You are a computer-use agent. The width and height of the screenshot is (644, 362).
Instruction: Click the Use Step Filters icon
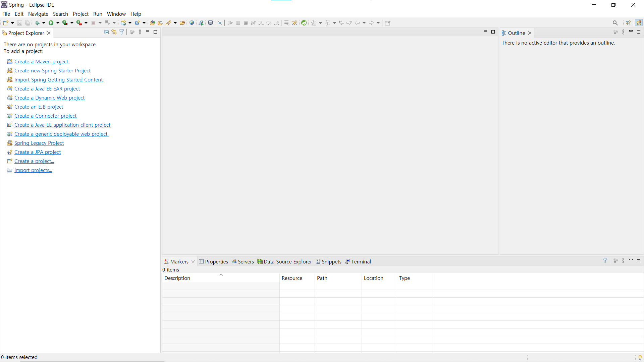click(x=294, y=23)
